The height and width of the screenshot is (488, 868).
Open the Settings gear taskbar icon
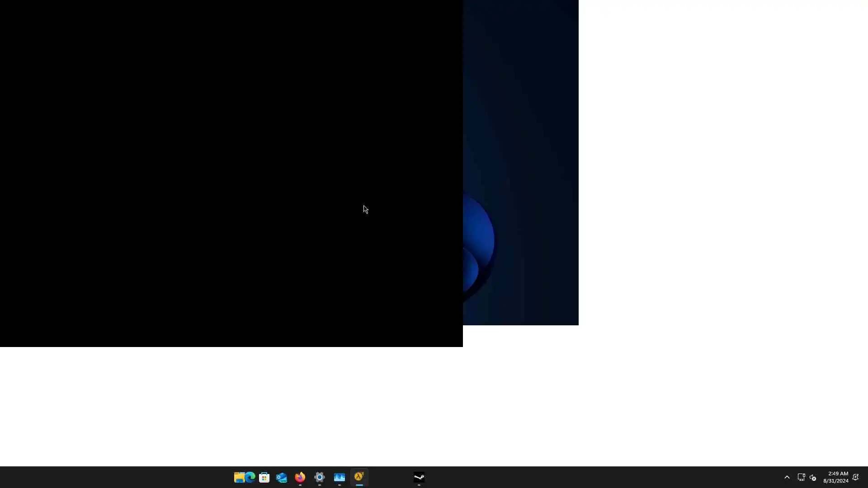pyautogui.click(x=320, y=477)
